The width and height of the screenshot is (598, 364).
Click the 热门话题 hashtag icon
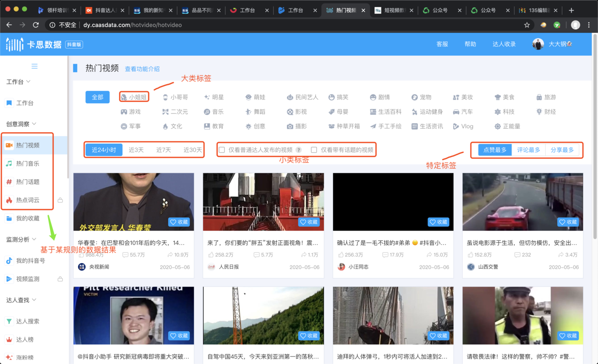tap(9, 182)
